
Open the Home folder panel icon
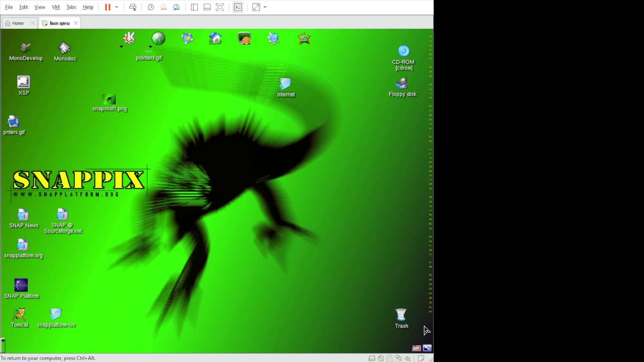coord(215,38)
